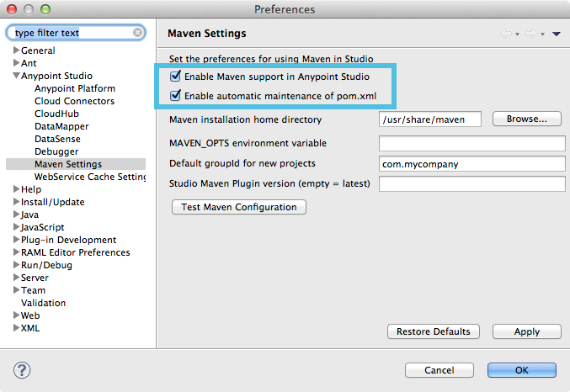Click the Install/Update tree label

[53, 202]
